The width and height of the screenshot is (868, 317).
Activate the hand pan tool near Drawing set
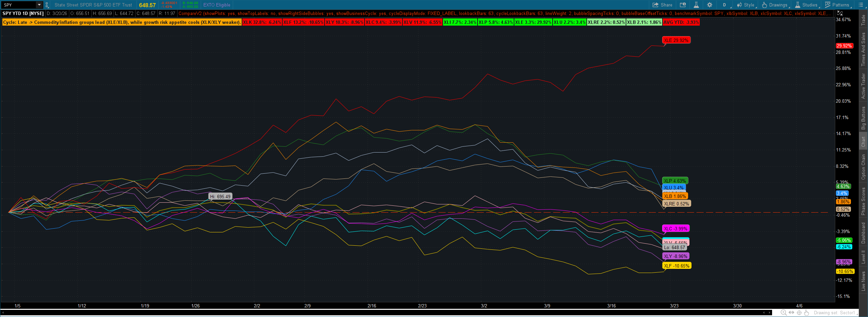807,313
